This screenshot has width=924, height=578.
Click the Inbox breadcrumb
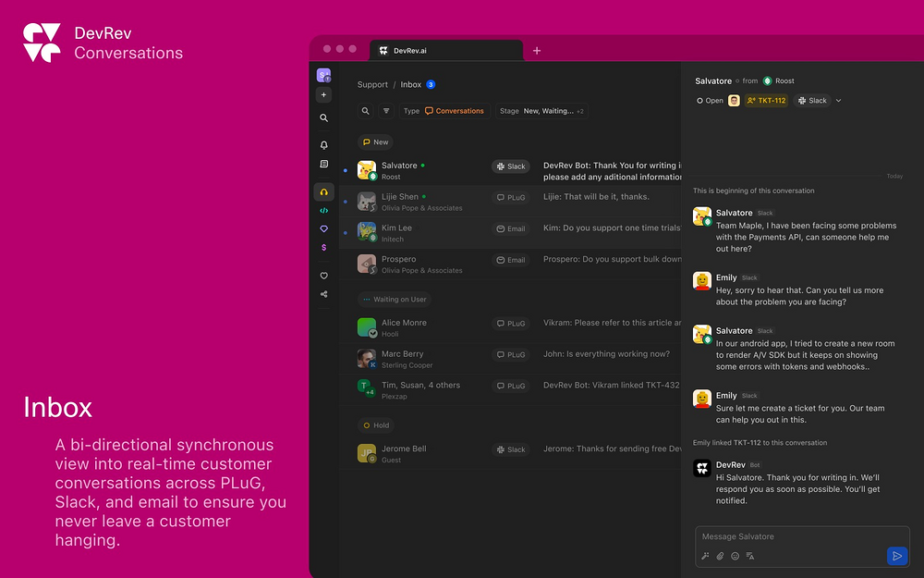(x=411, y=84)
